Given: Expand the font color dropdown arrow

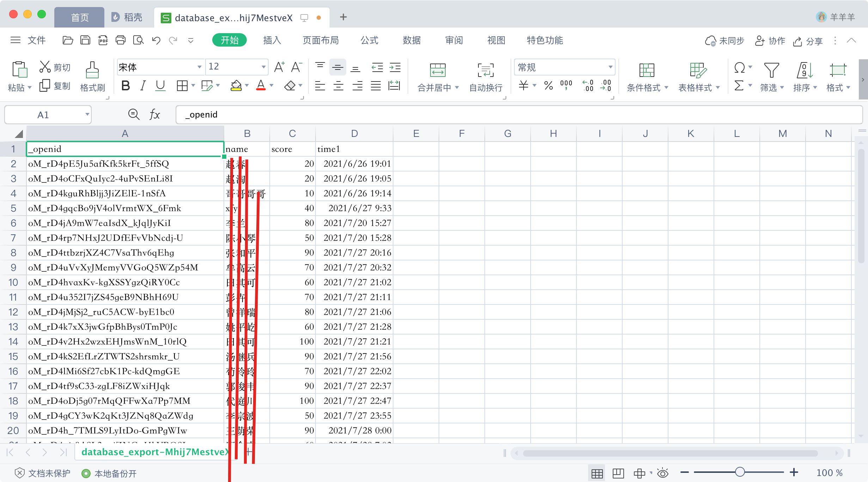Looking at the screenshot, I should [271, 85].
